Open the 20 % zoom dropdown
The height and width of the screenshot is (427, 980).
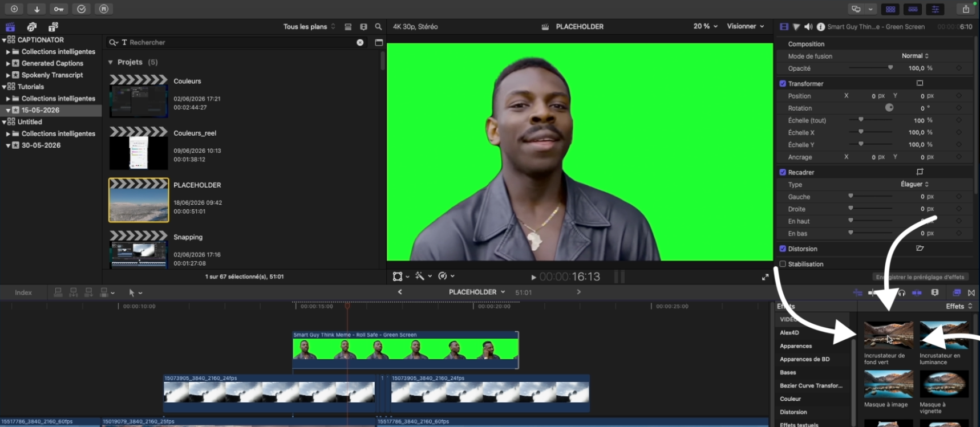coord(706,26)
